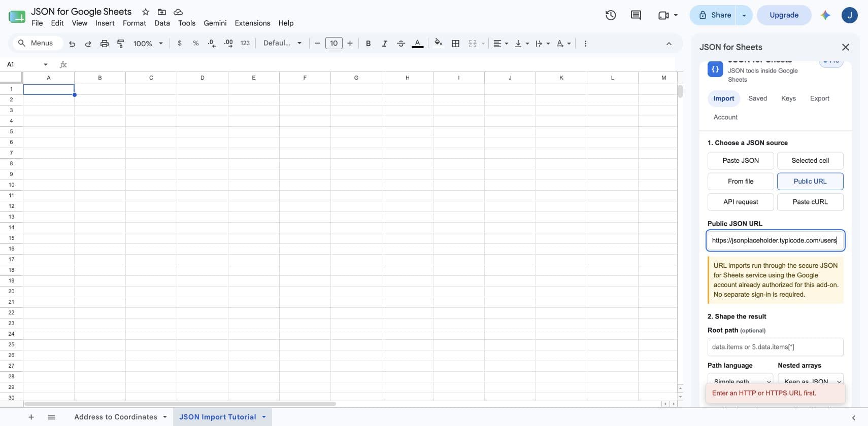This screenshot has width=868, height=426.
Task: Open the Extensions menu
Action: [252, 23]
